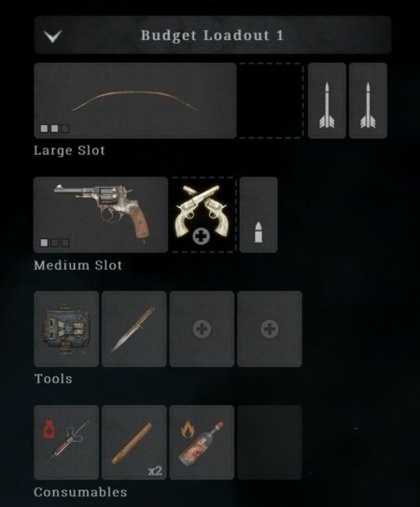The width and height of the screenshot is (420, 507).
Task: Collapse the Budget Loadout 1 chevron
Action: [53, 35]
